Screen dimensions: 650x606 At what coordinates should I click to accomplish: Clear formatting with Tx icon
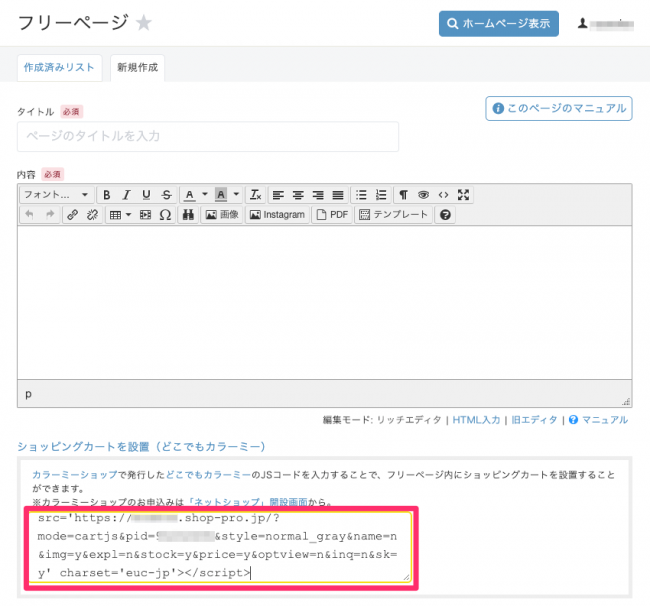[255, 195]
